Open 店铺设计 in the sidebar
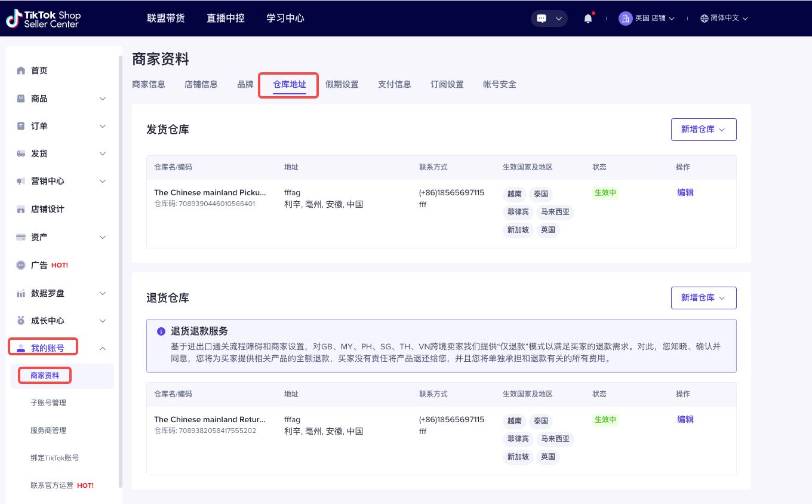Screen dimensions: 812x504 (48, 209)
